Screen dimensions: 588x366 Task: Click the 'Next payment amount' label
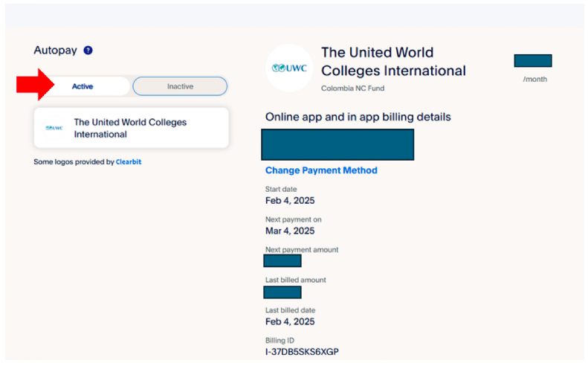302,250
